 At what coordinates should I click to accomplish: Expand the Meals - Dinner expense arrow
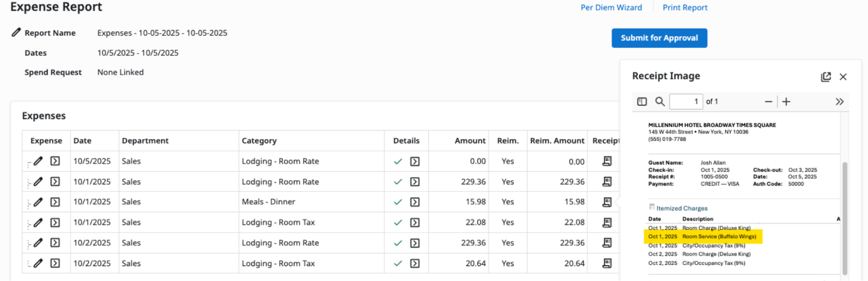pos(55,202)
